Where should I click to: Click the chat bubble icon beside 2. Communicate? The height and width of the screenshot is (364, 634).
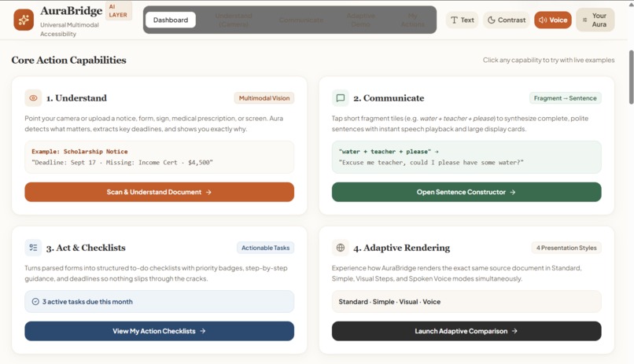point(341,97)
